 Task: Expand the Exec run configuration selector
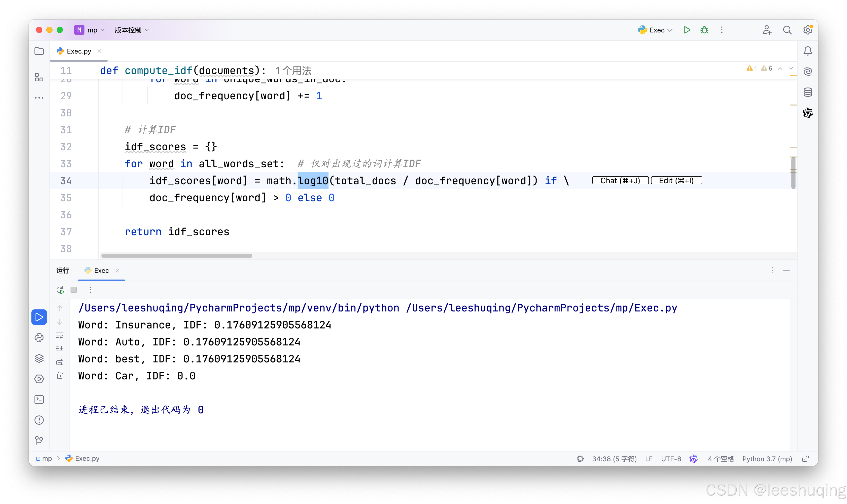(657, 30)
